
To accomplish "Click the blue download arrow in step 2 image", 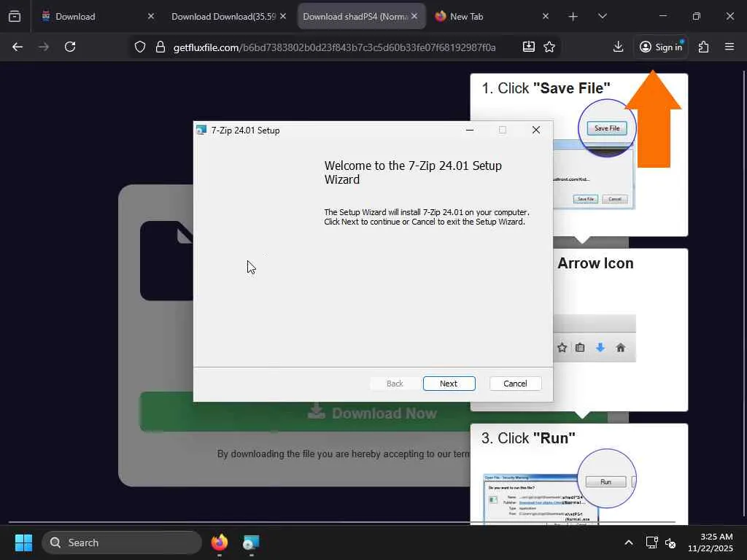I will 600,348.
